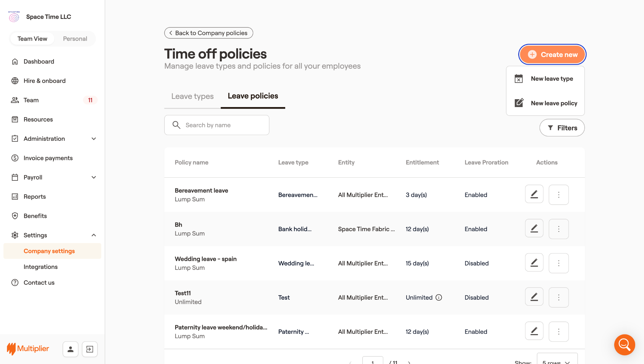Click the profile user icon button

[x=70, y=349]
